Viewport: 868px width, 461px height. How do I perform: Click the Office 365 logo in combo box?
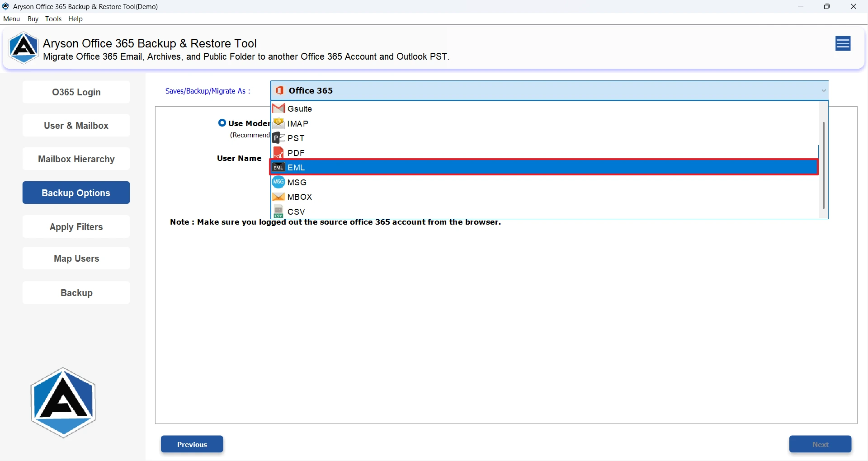coord(280,90)
